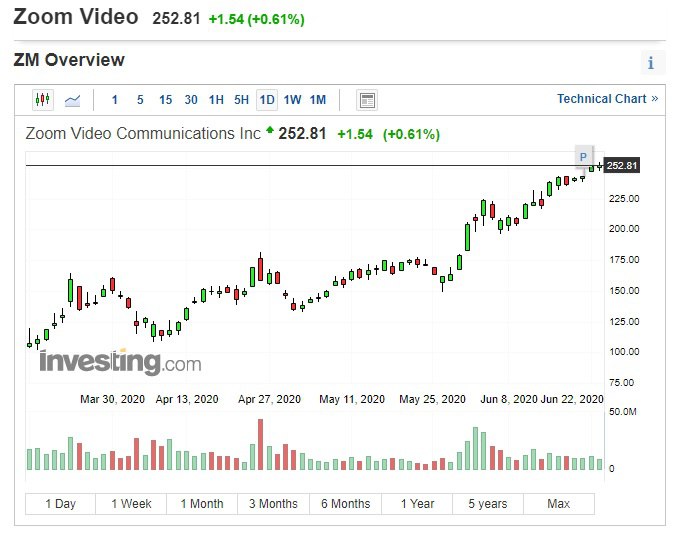Select the 6 Months range
The width and height of the screenshot is (681, 538).
346,504
